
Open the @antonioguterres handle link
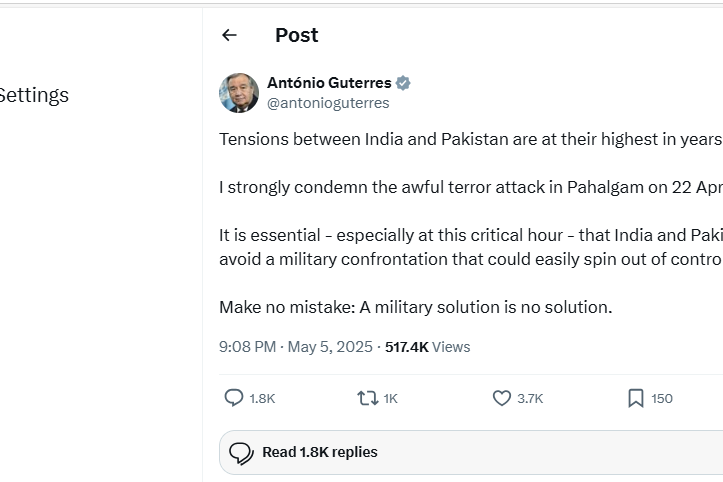[x=328, y=103]
